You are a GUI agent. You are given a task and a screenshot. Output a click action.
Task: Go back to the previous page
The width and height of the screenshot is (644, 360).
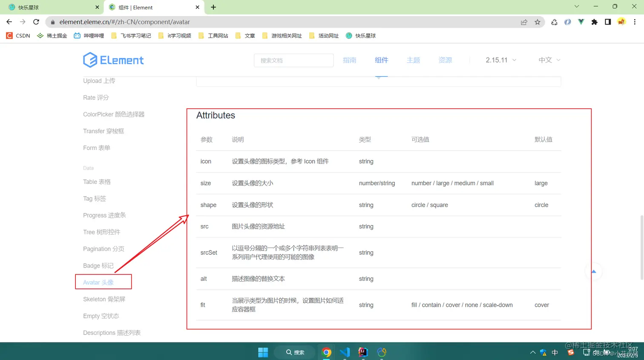point(9,22)
